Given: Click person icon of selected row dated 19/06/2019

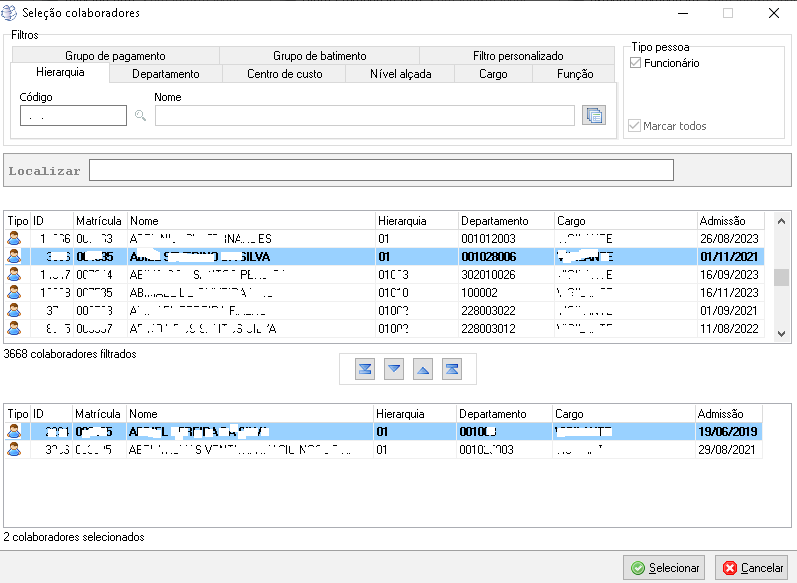Looking at the screenshot, I should coord(15,432).
